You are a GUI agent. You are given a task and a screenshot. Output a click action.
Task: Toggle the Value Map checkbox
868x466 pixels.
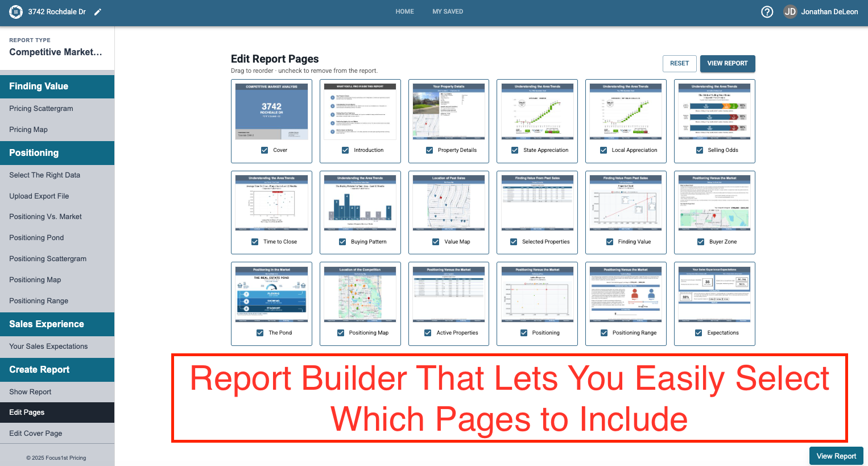436,242
